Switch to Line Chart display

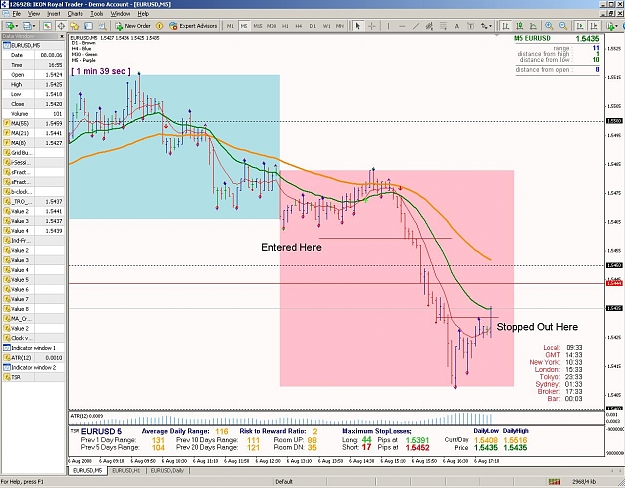(x=533, y=26)
